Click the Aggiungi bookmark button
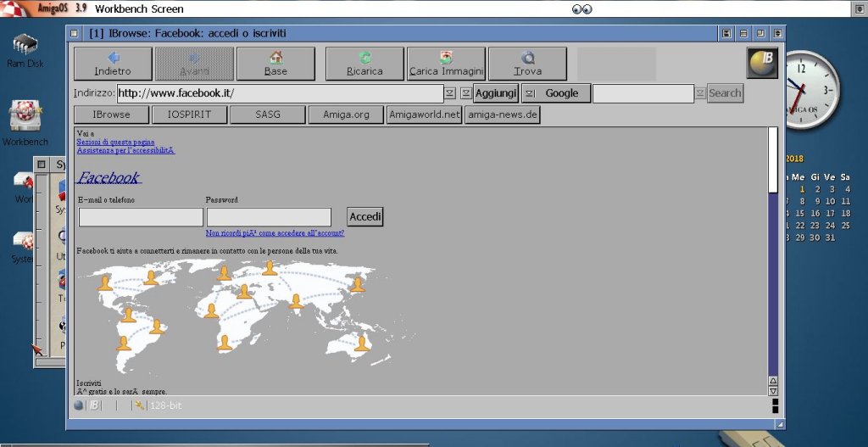The image size is (868, 447). click(x=496, y=93)
